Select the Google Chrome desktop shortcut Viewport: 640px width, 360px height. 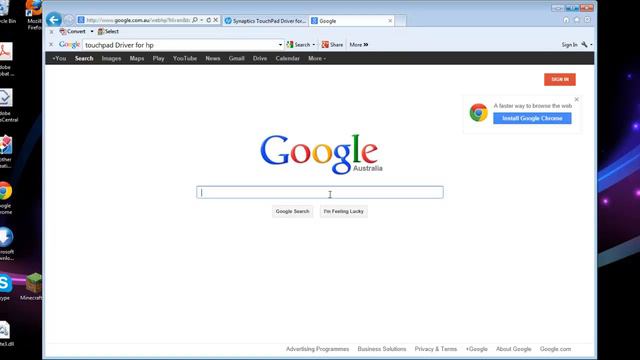pos(6,198)
